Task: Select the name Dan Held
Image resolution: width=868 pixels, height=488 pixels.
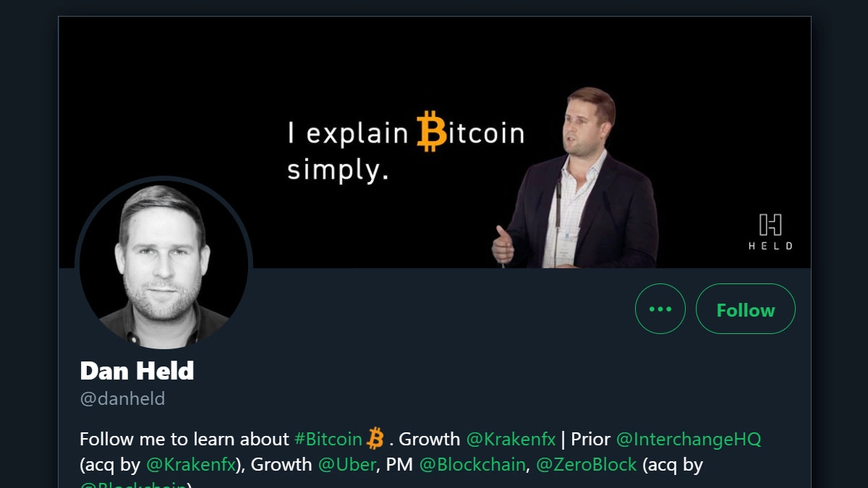Action: (137, 371)
